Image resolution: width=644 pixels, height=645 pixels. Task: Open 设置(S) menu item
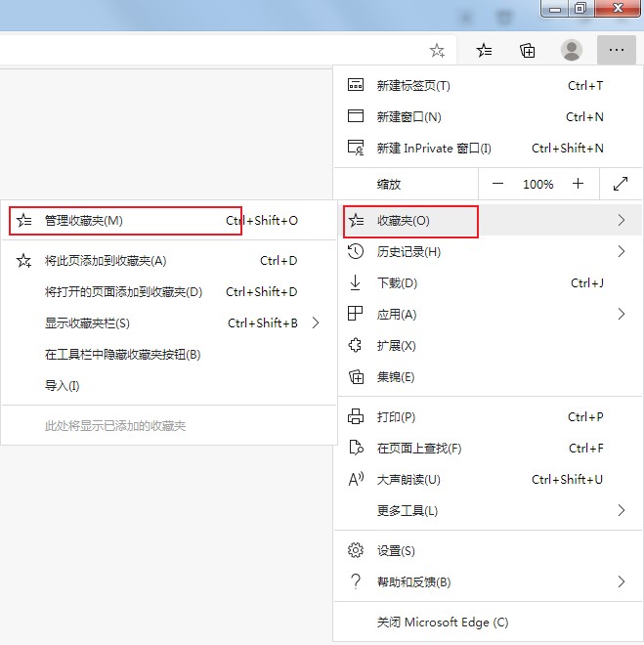[x=488, y=550]
